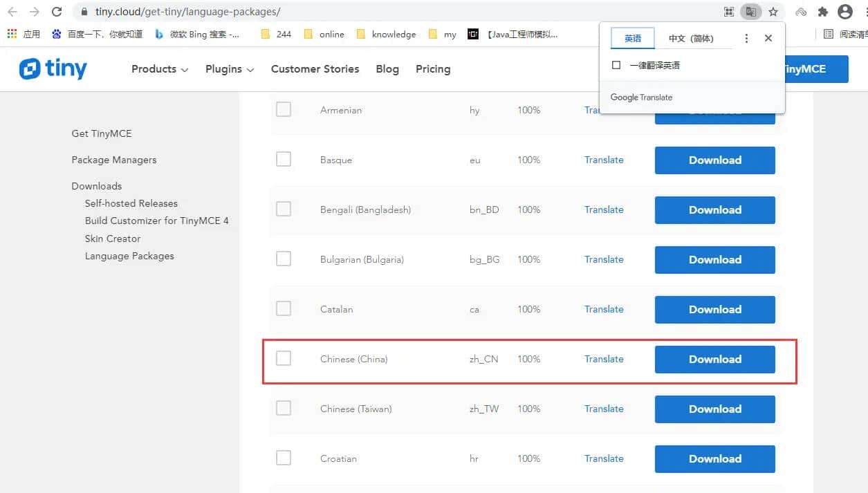Reload the page with the refresh icon
Viewport: 868px width, 493px height.
(x=57, y=12)
